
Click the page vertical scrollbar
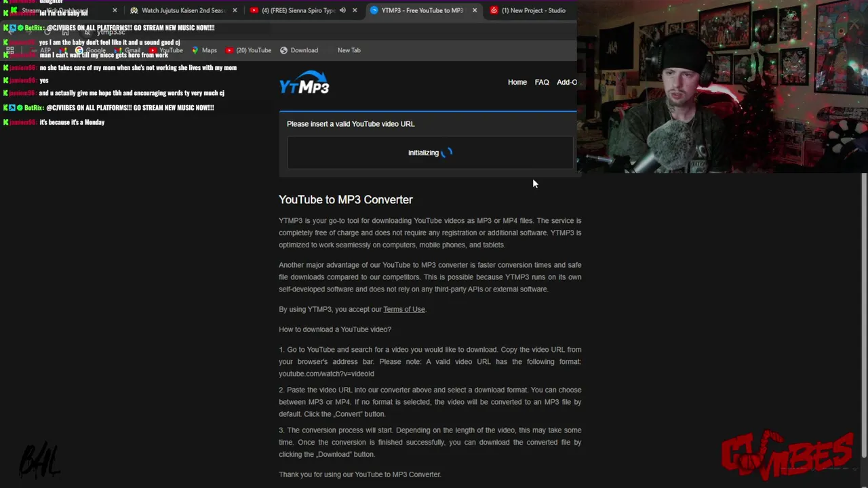[x=863, y=315]
